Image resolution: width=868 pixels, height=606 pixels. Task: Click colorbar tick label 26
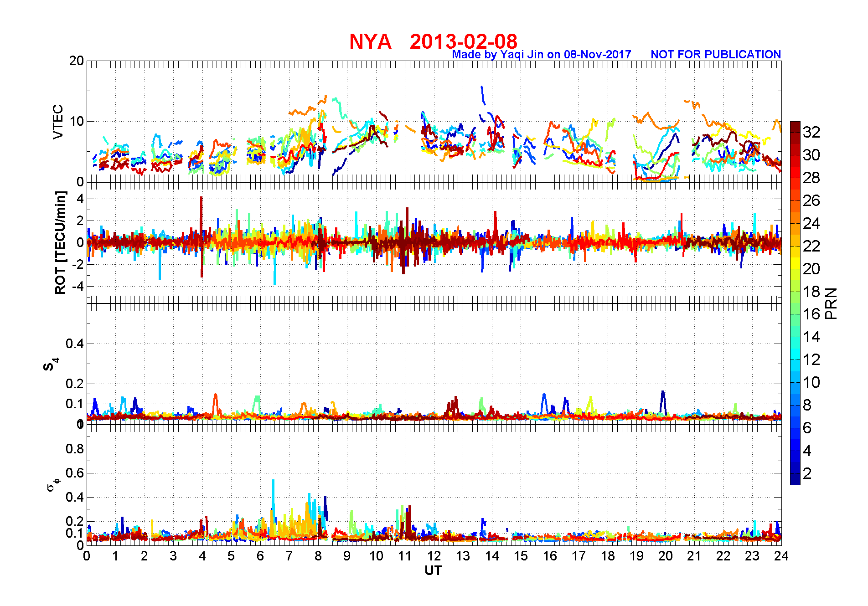pyautogui.click(x=811, y=200)
